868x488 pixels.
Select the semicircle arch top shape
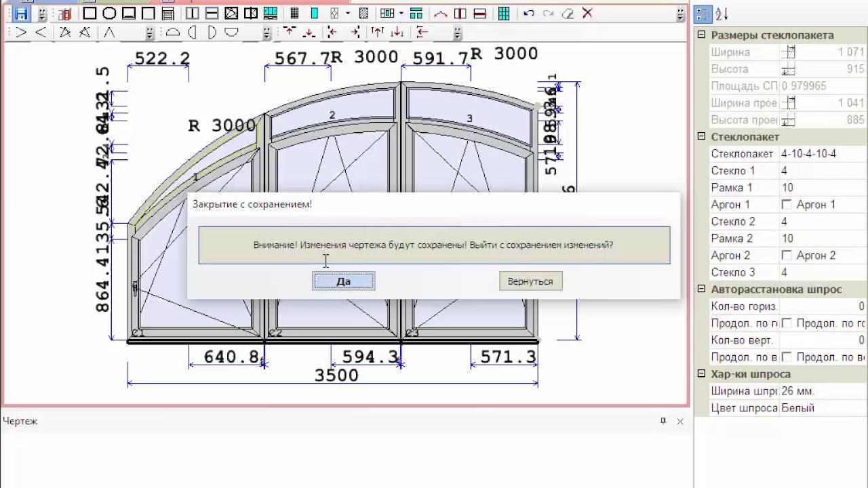pyautogui.click(x=173, y=32)
